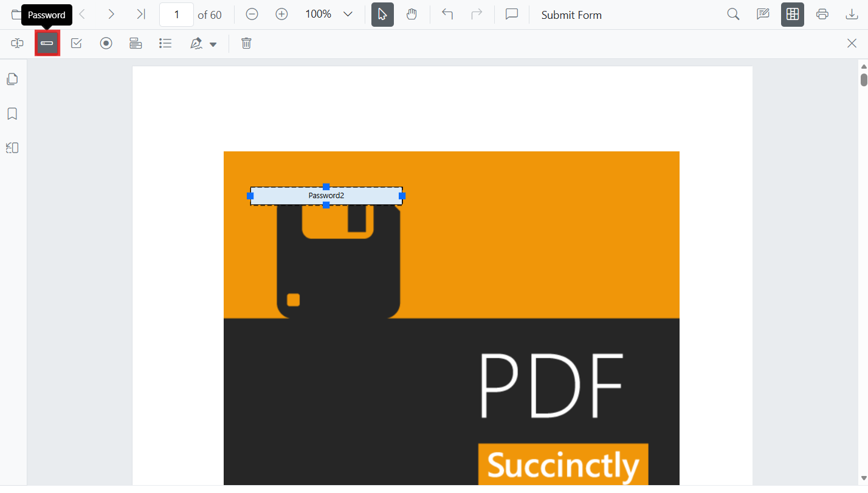Viewport: 868px width, 493px height.
Task: Zoom in with the plus icon
Action: [x=281, y=14]
